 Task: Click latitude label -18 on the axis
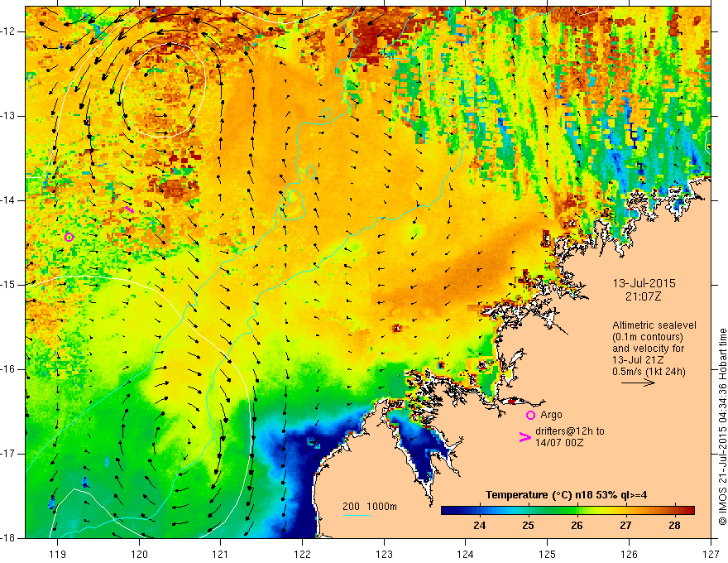pyautogui.click(x=8, y=538)
